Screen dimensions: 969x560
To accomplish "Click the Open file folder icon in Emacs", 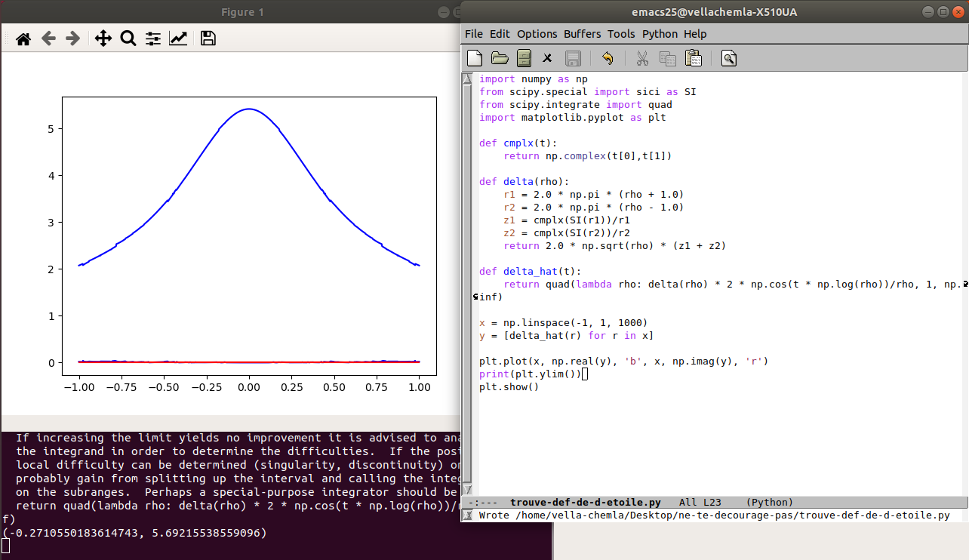I will pos(500,58).
